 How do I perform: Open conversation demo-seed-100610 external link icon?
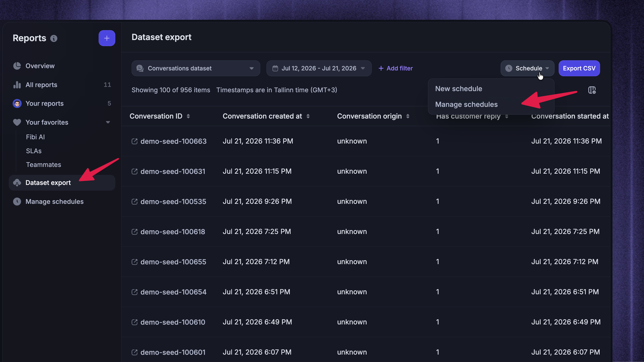click(x=134, y=322)
